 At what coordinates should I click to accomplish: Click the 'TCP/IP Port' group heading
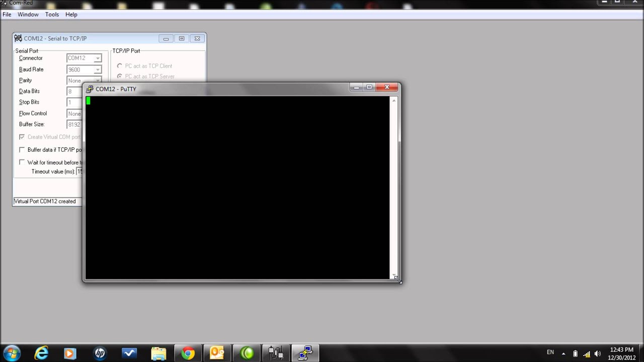tap(126, 51)
